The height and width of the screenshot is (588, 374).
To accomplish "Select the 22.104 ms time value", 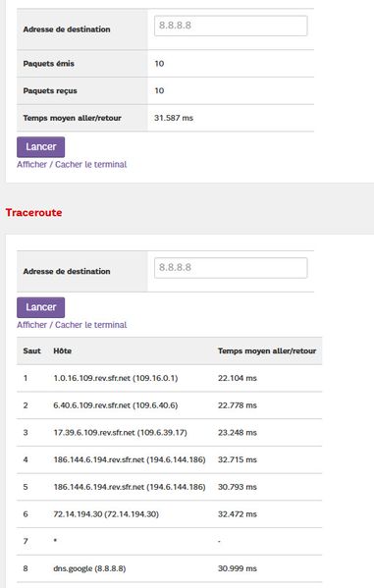I will [x=238, y=378].
